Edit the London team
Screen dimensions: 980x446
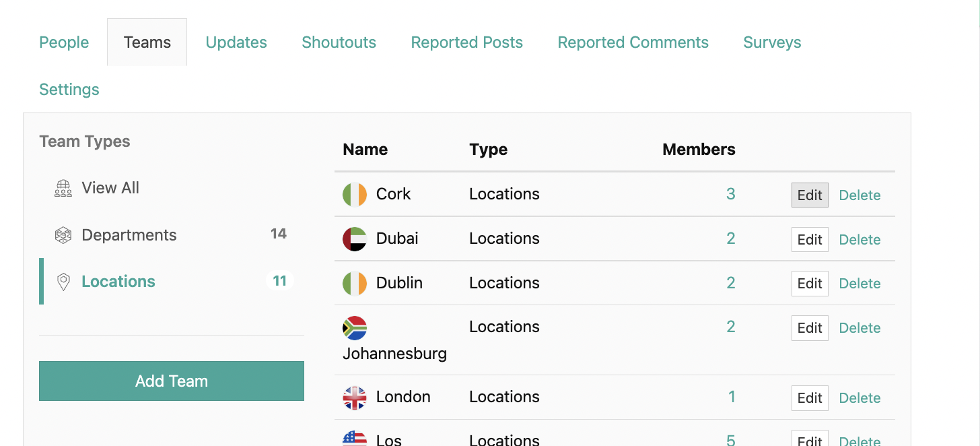(810, 398)
